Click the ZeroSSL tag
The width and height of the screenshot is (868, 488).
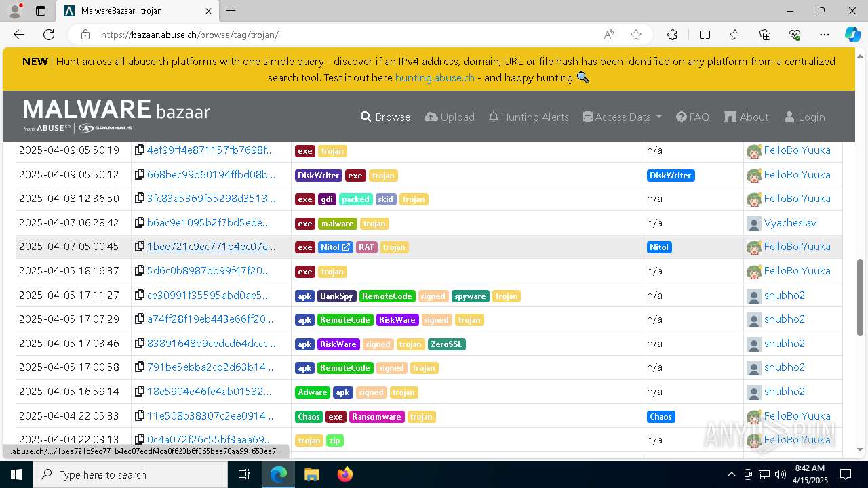click(447, 344)
